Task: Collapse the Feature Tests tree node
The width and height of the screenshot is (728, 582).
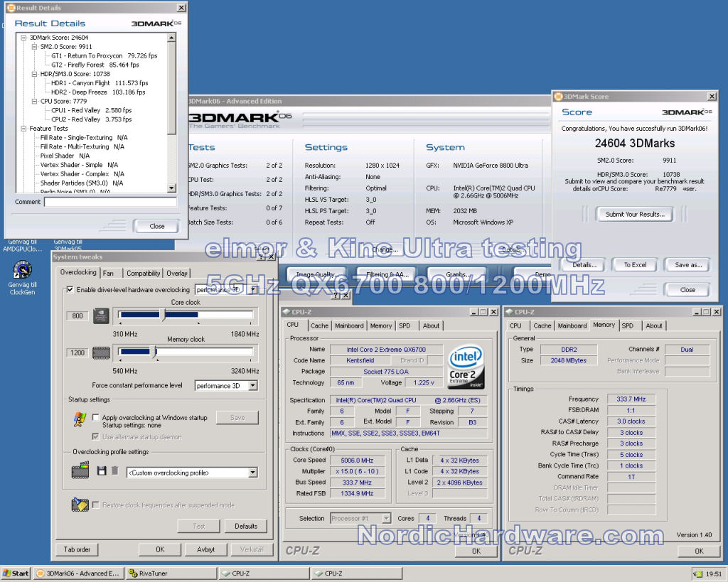Action: pyautogui.click(x=24, y=129)
